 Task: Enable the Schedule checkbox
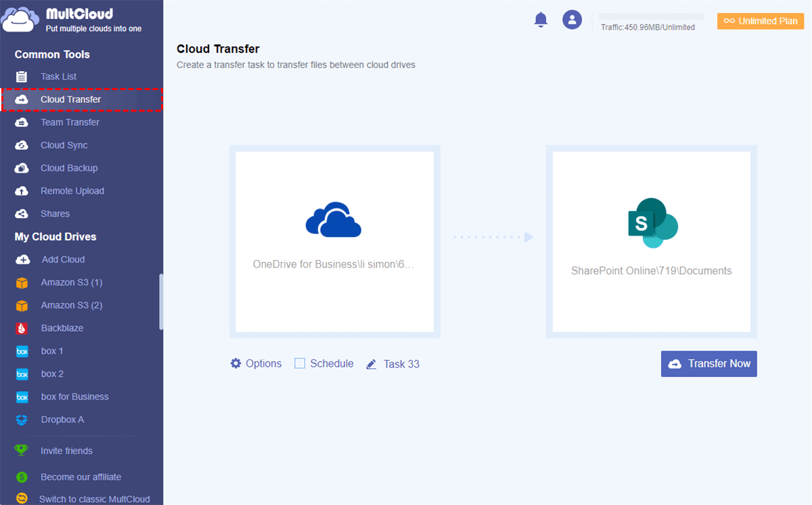(x=300, y=364)
